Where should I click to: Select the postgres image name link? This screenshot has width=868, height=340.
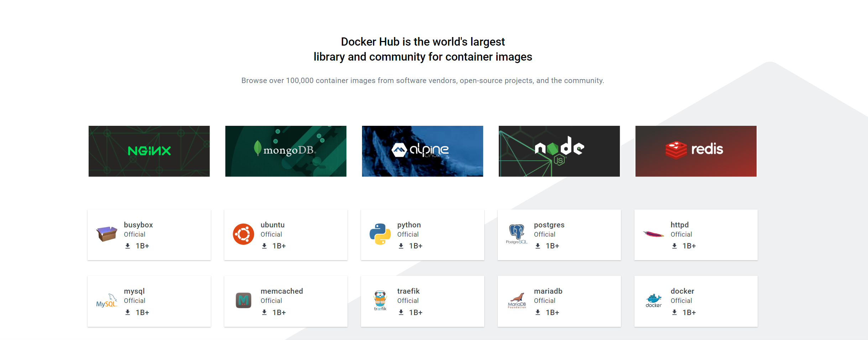549,225
